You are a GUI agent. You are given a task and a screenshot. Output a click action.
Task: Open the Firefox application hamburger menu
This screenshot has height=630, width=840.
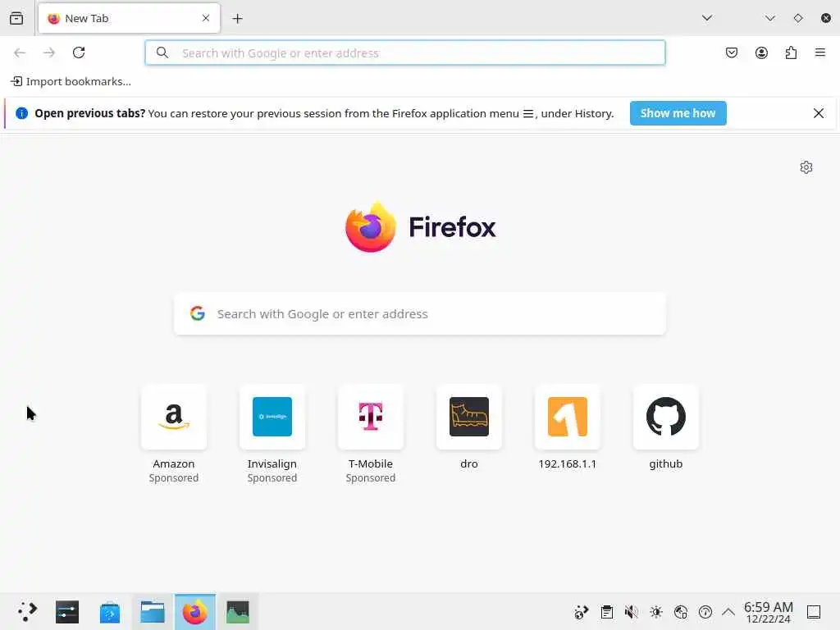pyautogui.click(x=820, y=52)
